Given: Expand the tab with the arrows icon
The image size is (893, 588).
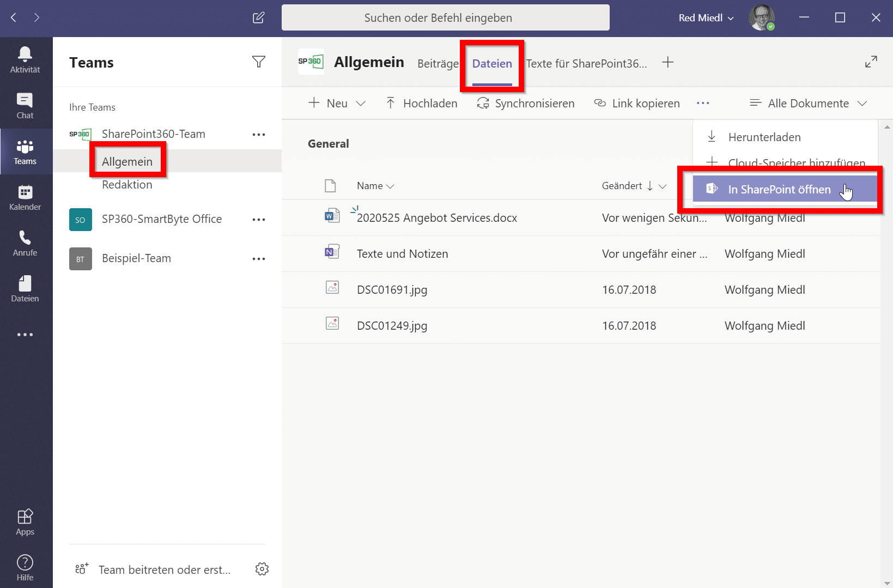Looking at the screenshot, I should point(871,62).
